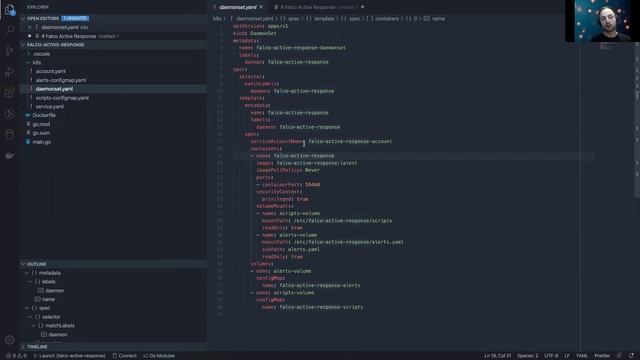640x360 pixels.
Task: Collapse metadata node in Outline
Action: pos(27,273)
